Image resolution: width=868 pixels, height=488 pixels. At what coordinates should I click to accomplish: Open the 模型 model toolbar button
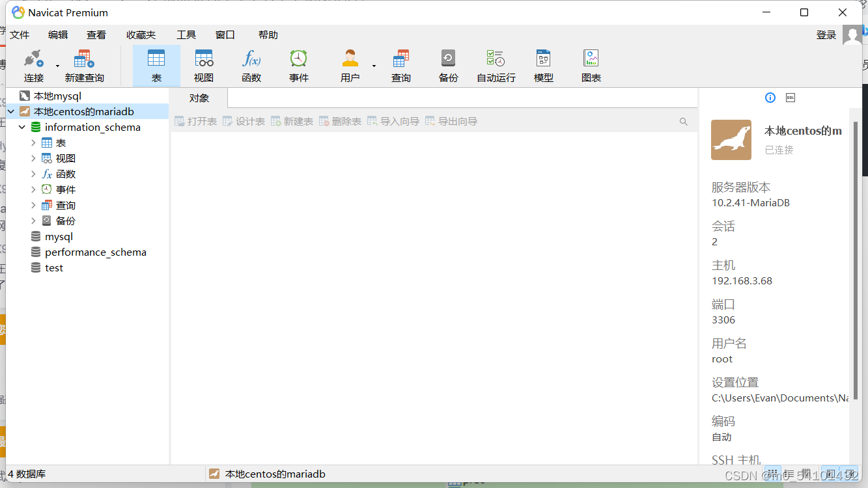coord(544,66)
